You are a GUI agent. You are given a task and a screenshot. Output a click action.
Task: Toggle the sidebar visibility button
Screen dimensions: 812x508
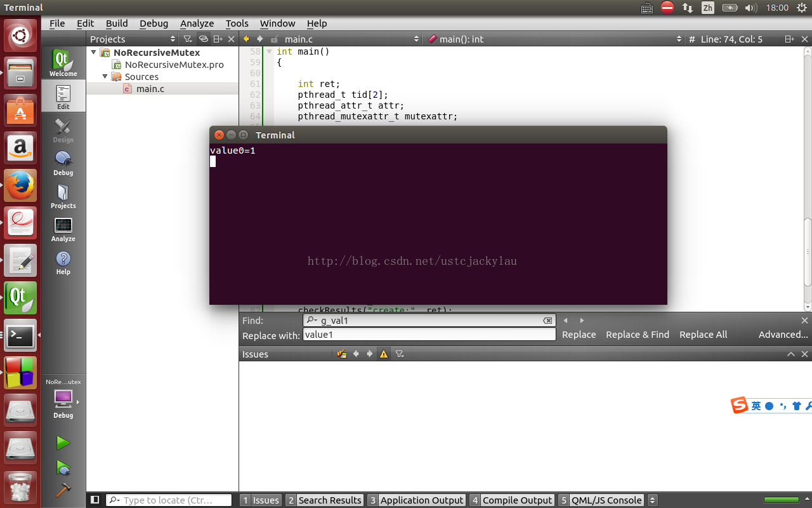tap(95, 500)
